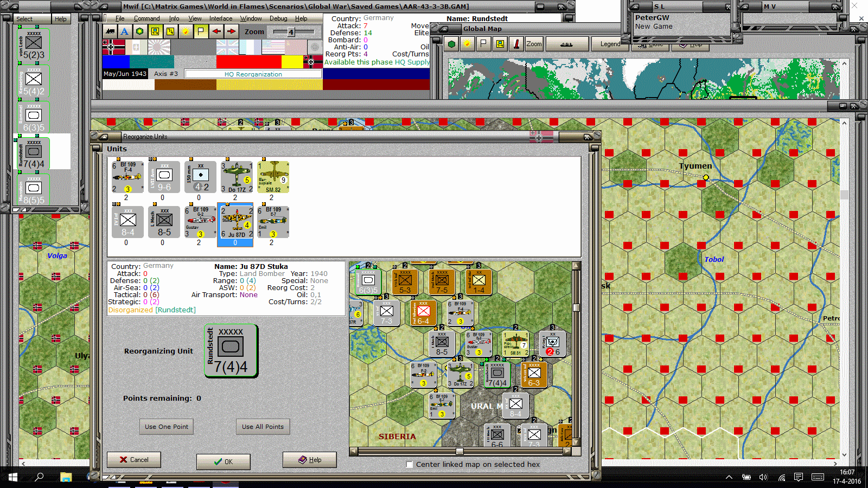
Task: Click the Use One Point button
Action: 167,427
